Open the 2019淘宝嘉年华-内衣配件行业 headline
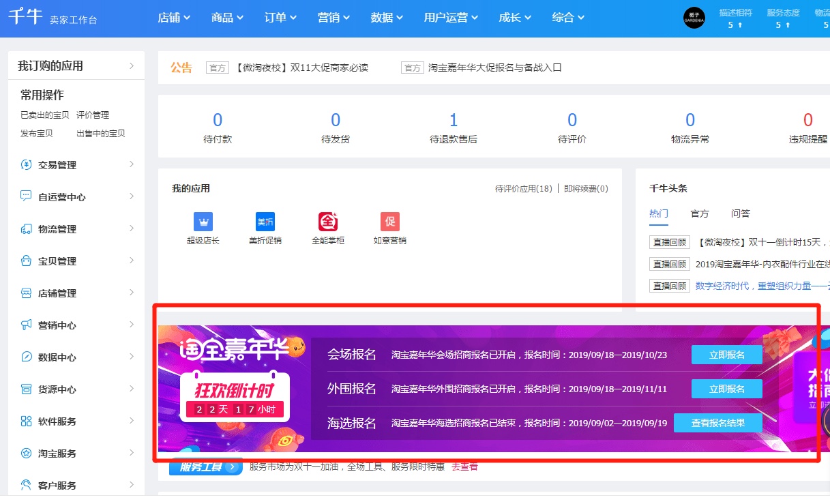The image size is (830, 504). (x=762, y=264)
